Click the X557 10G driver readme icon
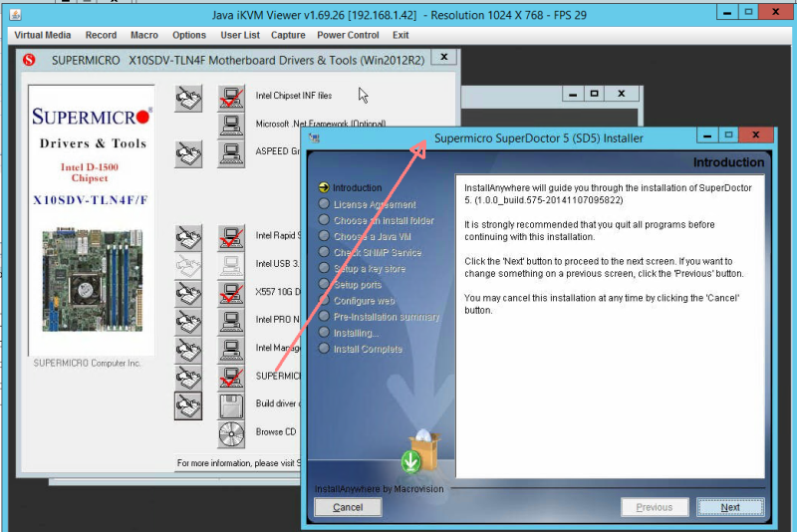 pyautogui.click(x=188, y=294)
